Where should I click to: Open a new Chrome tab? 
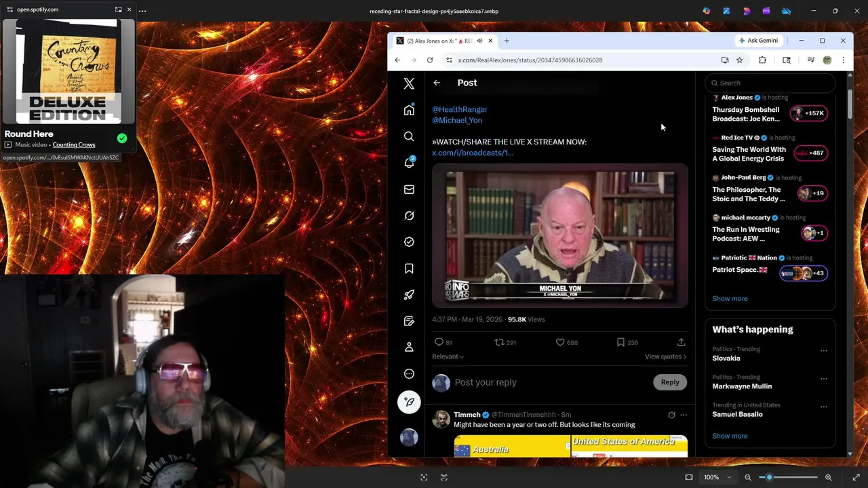pos(507,41)
